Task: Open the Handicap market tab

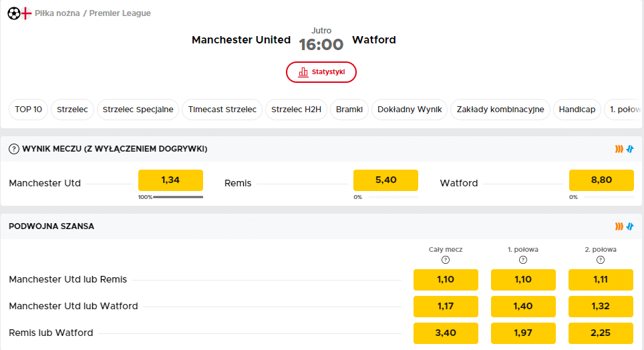Action: click(x=577, y=110)
